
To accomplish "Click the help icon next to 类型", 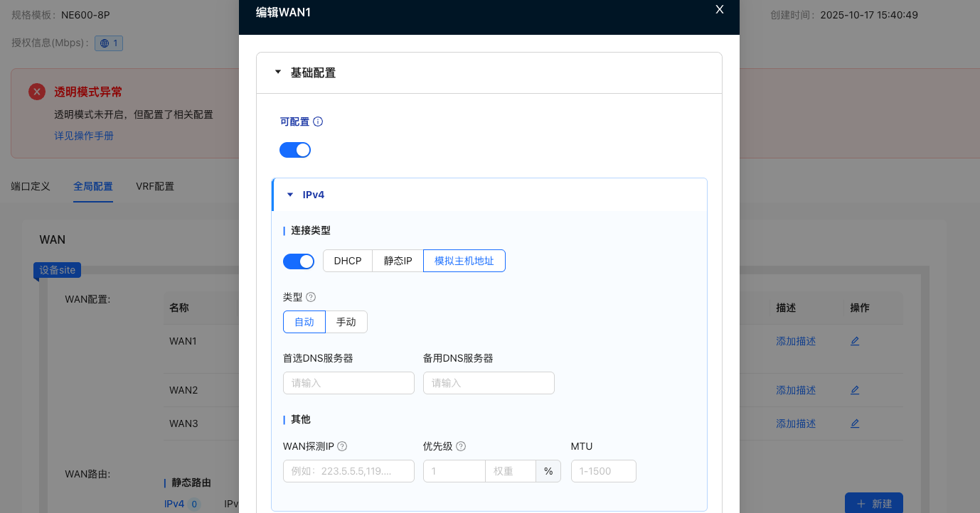I will 311,297.
